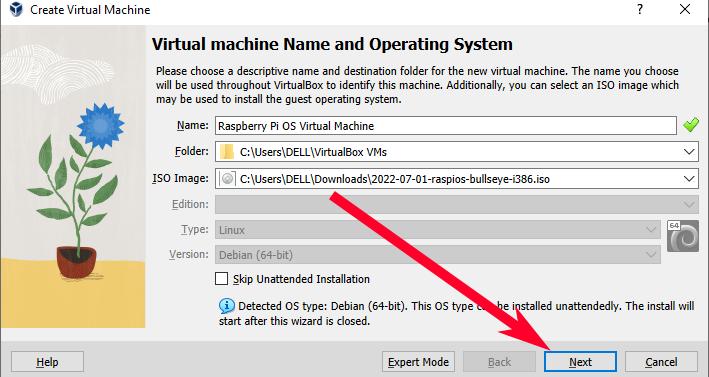Open the Type dropdown showing Linux
Image resolution: width=709 pixels, height=377 pixels.
[438, 230]
